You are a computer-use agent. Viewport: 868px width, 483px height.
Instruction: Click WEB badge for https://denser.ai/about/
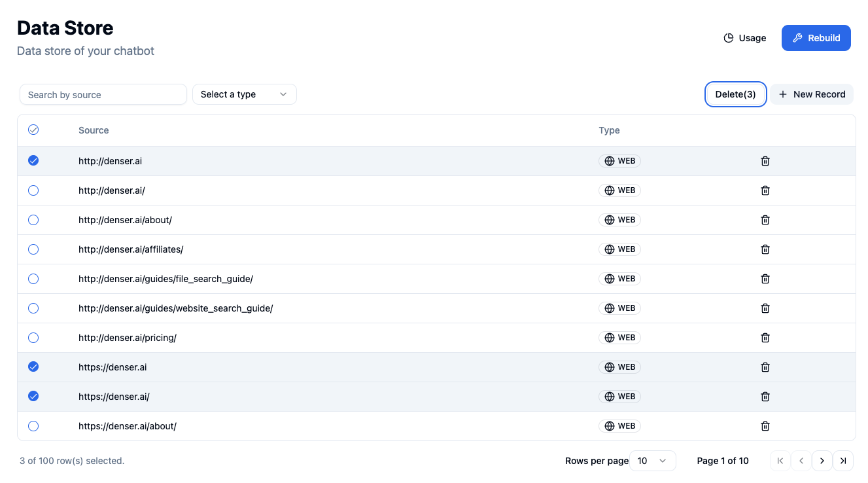pos(619,426)
